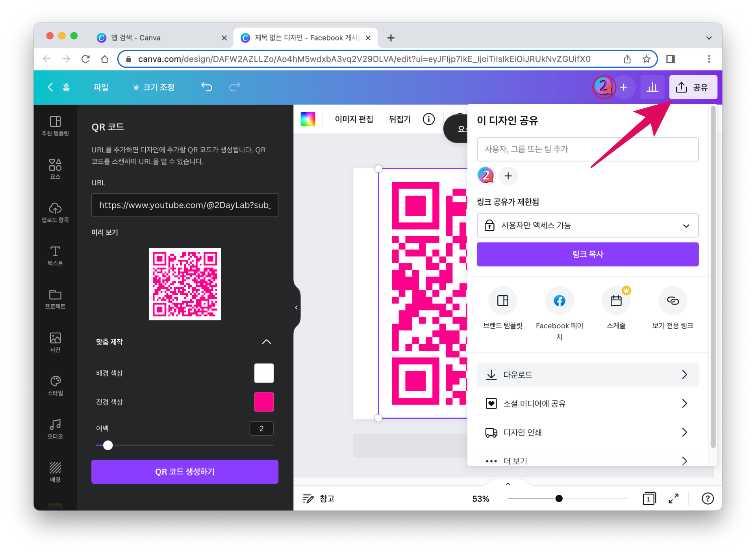Open the 스케줄 schedule icon

coord(616,301)
